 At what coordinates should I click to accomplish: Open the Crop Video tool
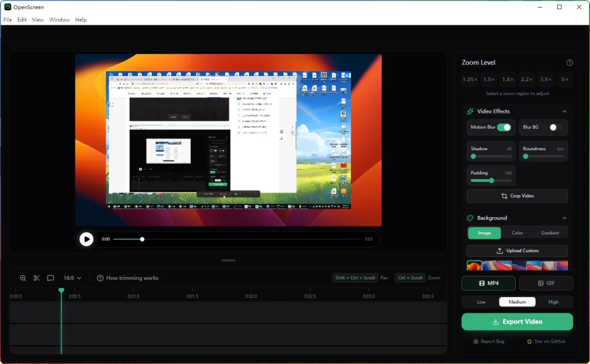pyautogui.click(x=517, y=196)
